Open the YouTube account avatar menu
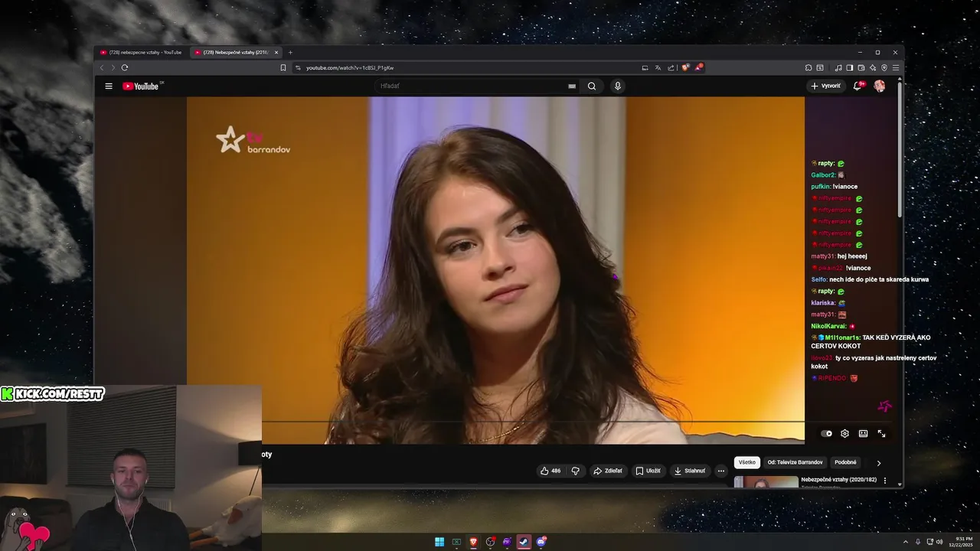 coord(880,86)
